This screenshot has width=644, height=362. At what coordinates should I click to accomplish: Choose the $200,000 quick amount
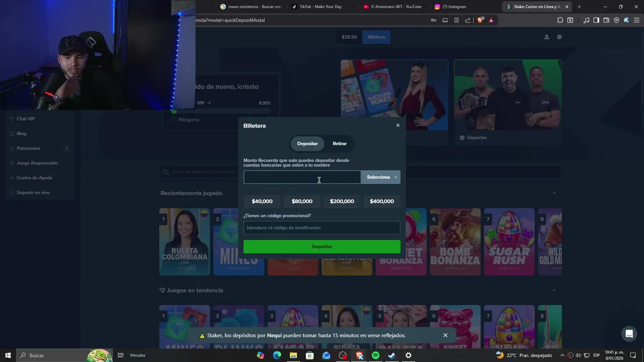[x=342, y=201]
